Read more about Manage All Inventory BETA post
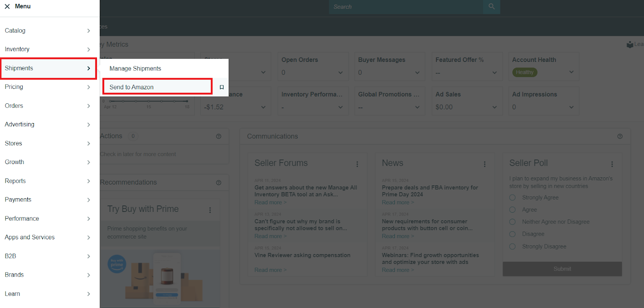644x308 pixels. pyautogui.click(x=270, y=203)
